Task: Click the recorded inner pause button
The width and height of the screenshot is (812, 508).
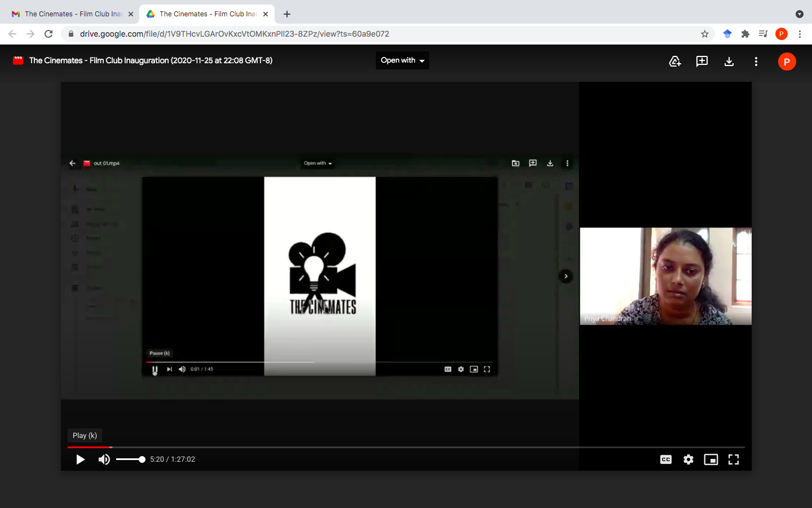Action: (x=155, y=369)
